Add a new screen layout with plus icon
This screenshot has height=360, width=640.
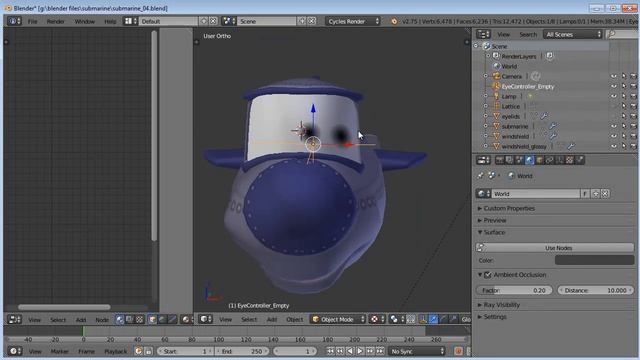click(203, 21)
